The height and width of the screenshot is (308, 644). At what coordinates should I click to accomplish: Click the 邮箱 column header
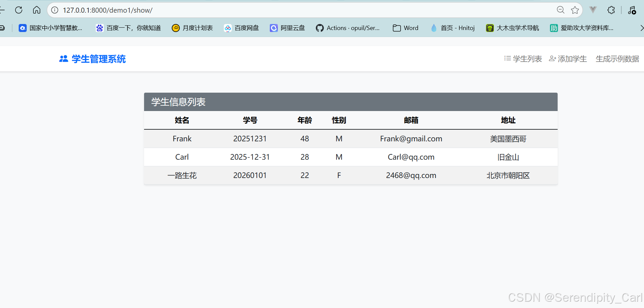(411, 120)
